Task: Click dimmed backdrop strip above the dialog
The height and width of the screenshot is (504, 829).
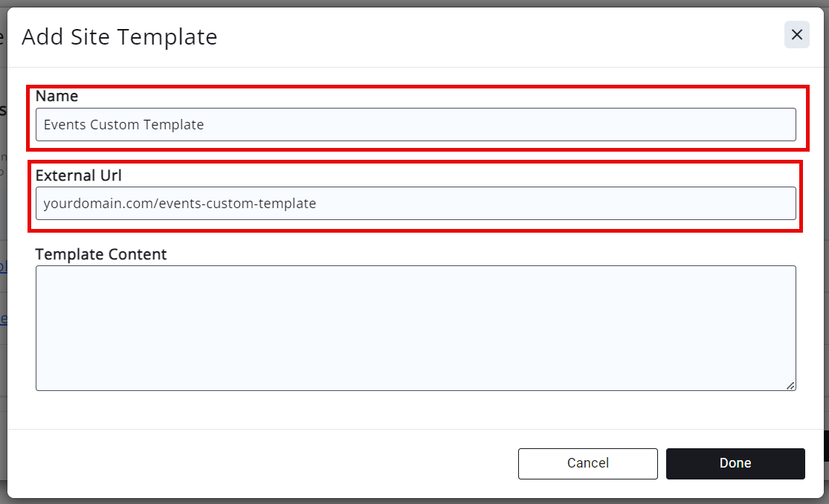Action: (414, 3)
